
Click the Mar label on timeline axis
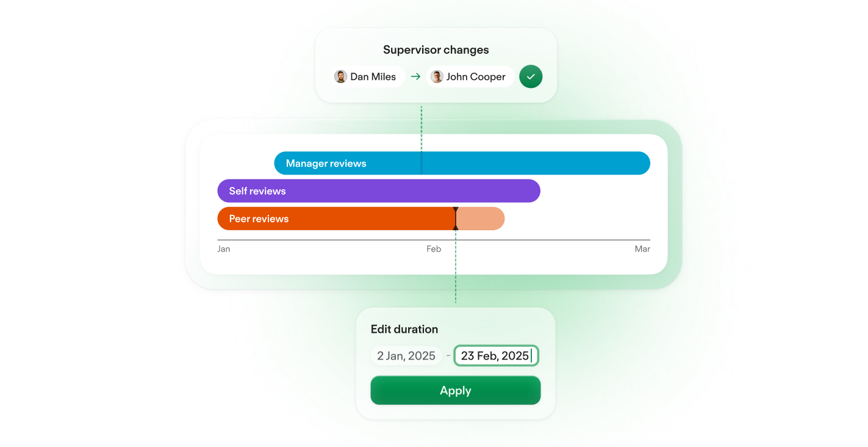click(642, 249)
